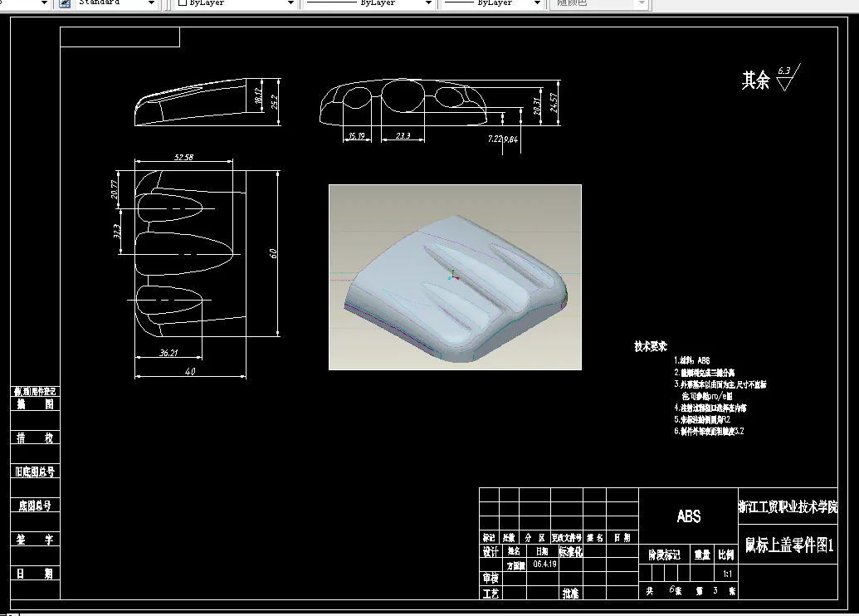This screenshot has width=859, height=616.
Task: Open the ByLayer lineweight dropdown
Action: [538, 3]
